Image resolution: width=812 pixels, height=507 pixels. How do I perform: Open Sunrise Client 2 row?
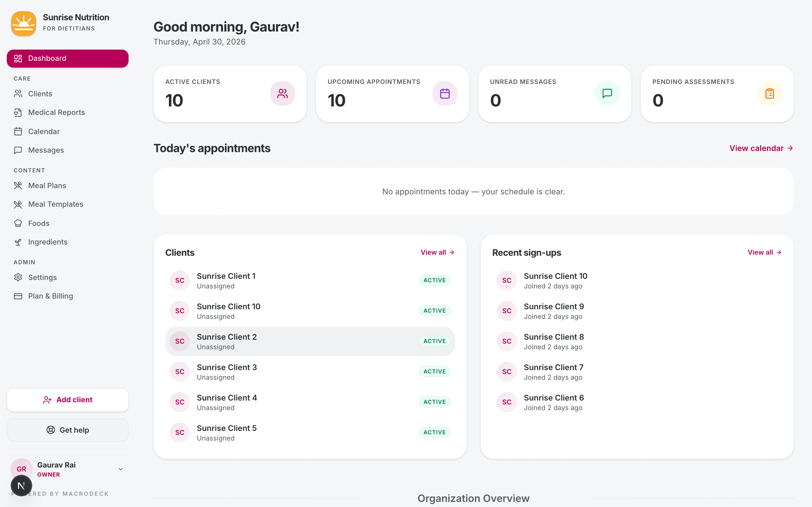[x=309, y=341]
